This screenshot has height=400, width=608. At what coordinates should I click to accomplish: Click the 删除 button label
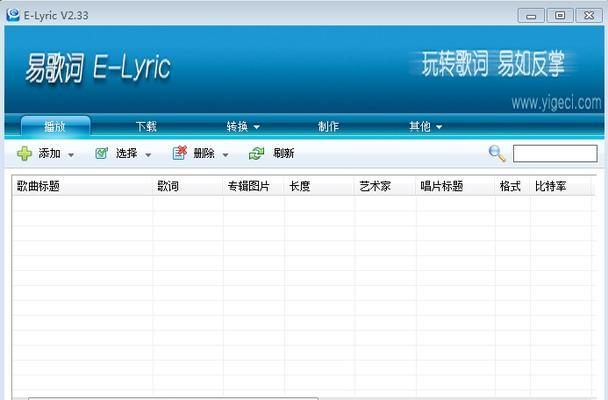tap(204, 153)
